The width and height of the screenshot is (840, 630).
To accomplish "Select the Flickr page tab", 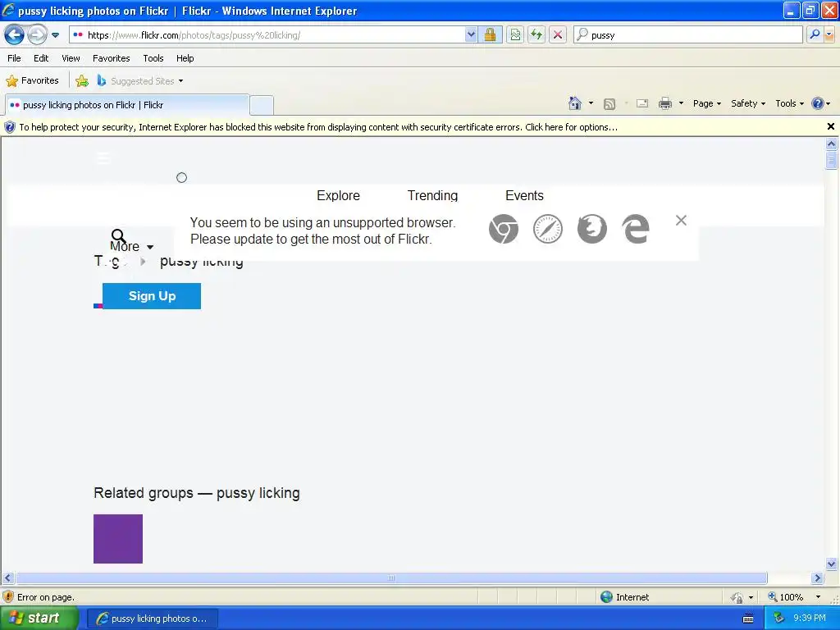I will [127, 105].
